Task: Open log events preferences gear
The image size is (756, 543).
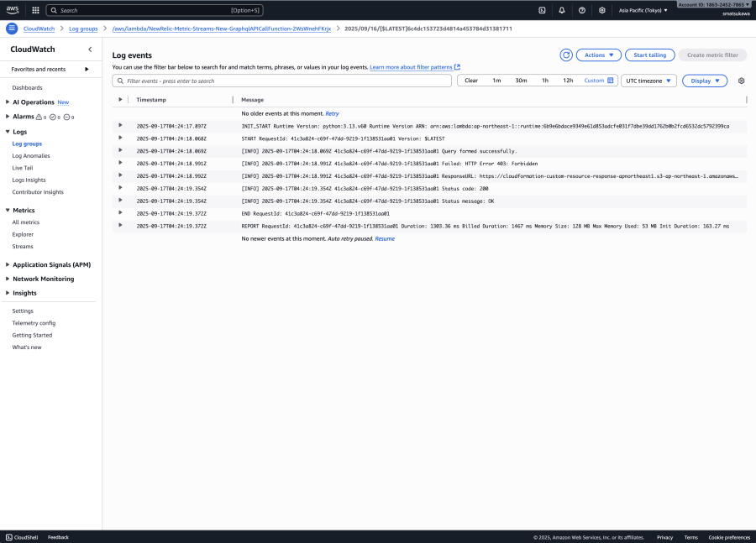Action: click(x=742, y=81)
